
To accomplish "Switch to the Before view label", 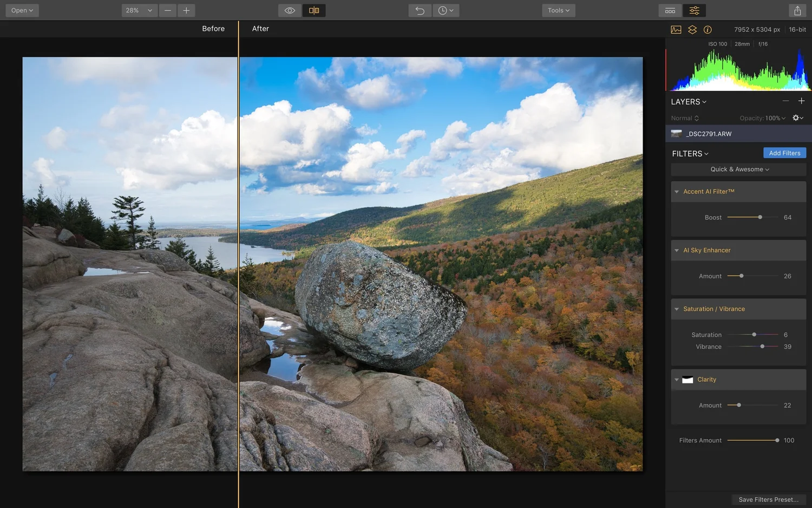I will [x=213, y=28].
